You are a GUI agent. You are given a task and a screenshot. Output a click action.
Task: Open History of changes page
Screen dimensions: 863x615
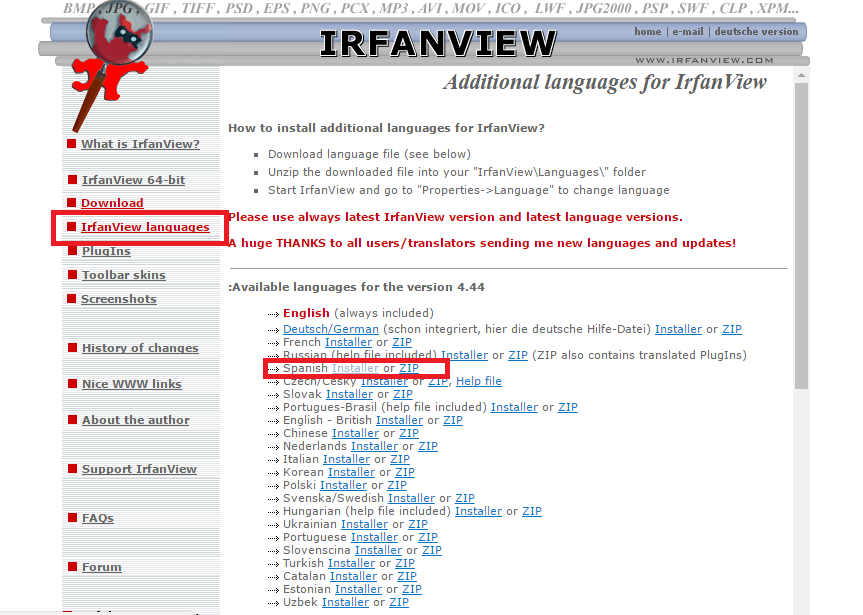[x=140, y=348]
